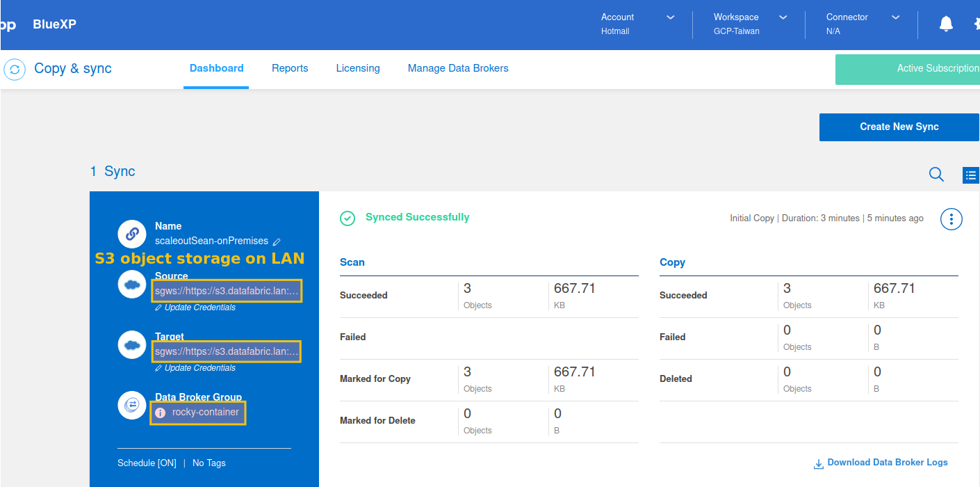Click the BlueXP logo text
The image size is (980, 487).
(x=54, y=24)
